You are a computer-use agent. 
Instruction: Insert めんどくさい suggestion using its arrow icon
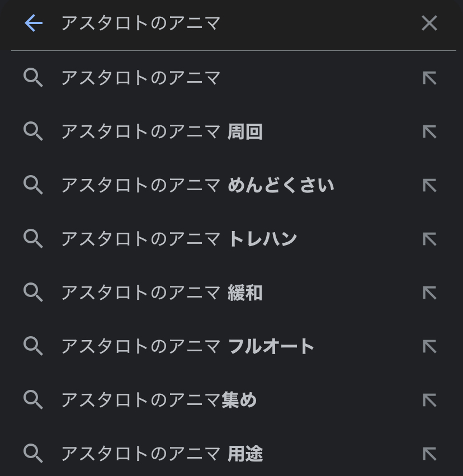(x=429, y=186)
